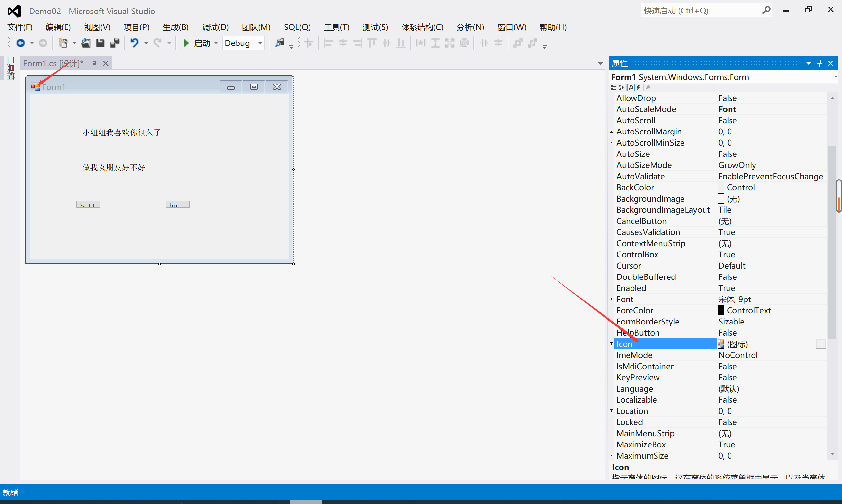
Task: Click the Make Same Height icon
Action: pyautogui.click(x=435, y=43)
